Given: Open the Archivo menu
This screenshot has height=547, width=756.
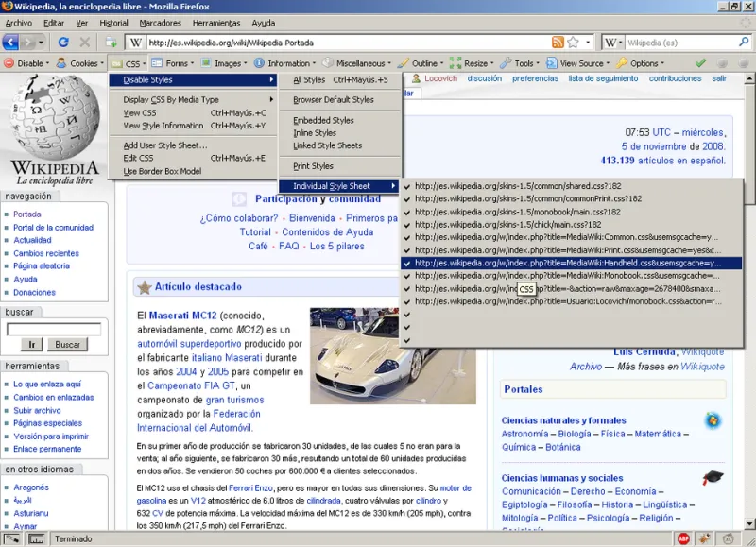Looking at the screenshot, I should click(x=18, y=23).
